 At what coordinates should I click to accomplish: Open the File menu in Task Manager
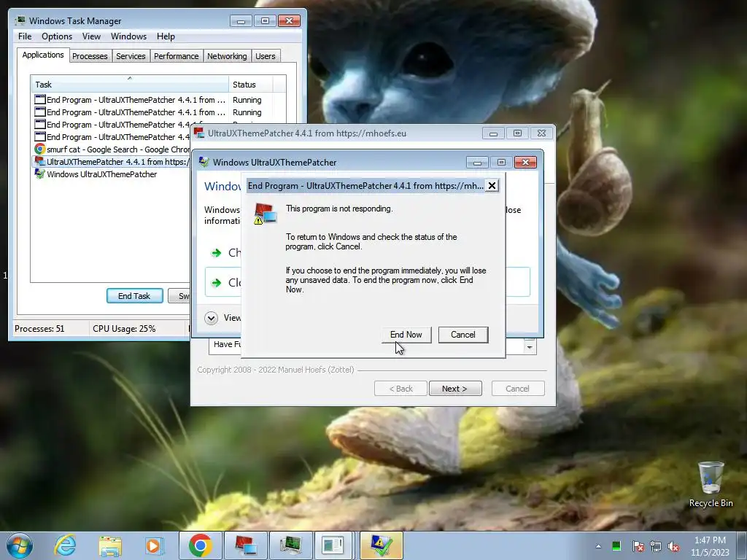[25, 36]
